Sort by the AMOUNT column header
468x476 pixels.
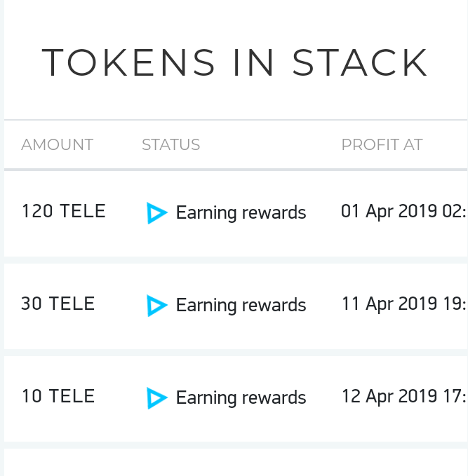57,145
